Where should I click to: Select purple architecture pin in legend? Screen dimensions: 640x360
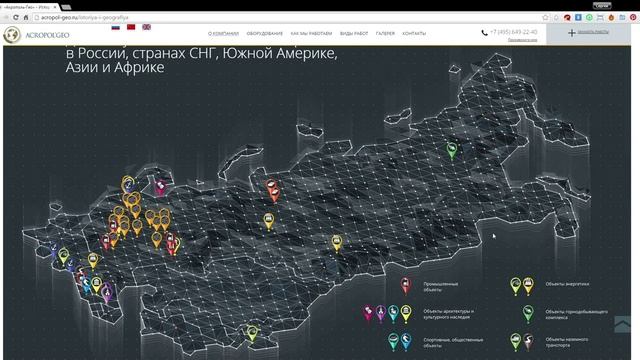pos(380,313)
